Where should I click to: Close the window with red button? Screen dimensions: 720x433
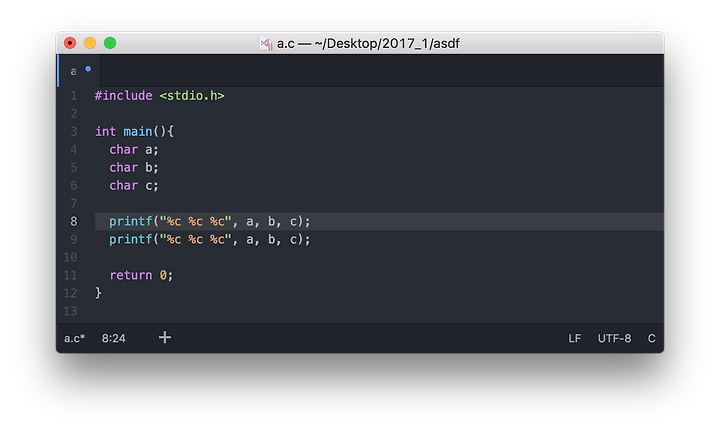(x=70, y=43)
